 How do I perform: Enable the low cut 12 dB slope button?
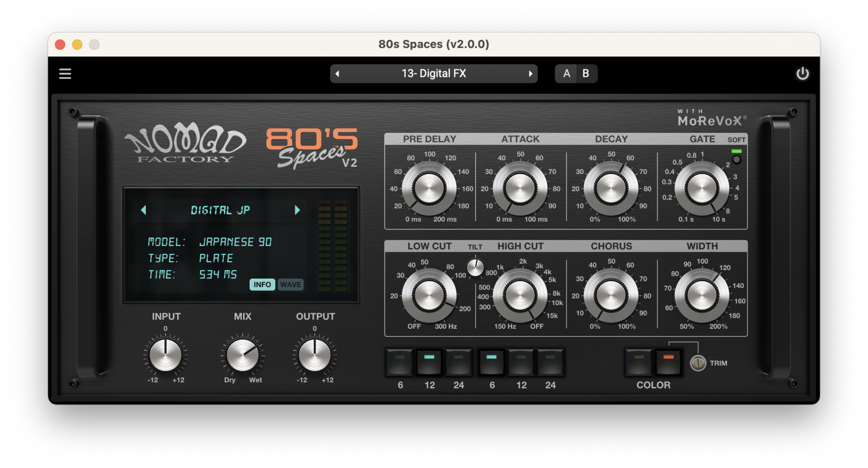[429, 362]
